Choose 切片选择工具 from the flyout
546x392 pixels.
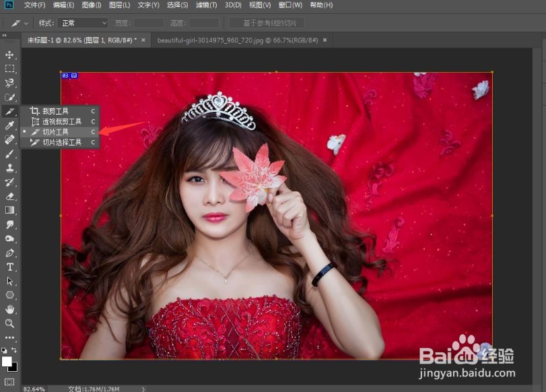59,143
